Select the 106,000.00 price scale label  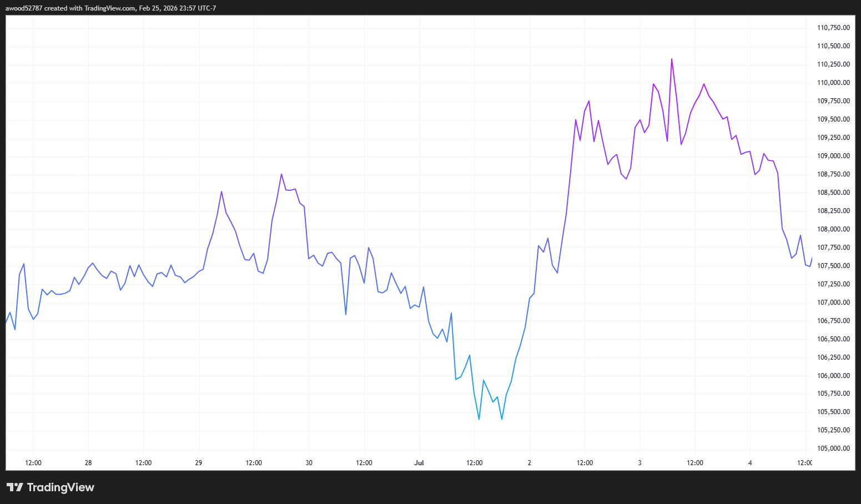[x=833, y=376]
